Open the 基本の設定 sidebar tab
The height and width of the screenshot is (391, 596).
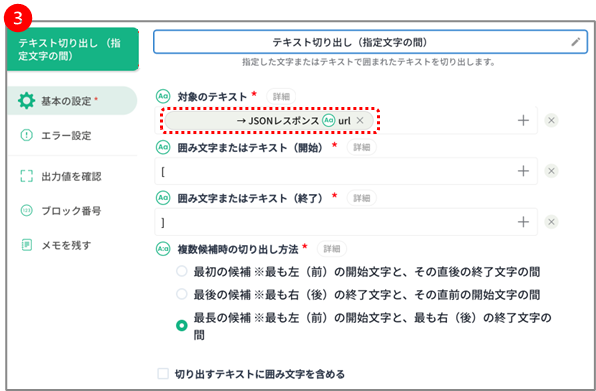tap(72, 101)
